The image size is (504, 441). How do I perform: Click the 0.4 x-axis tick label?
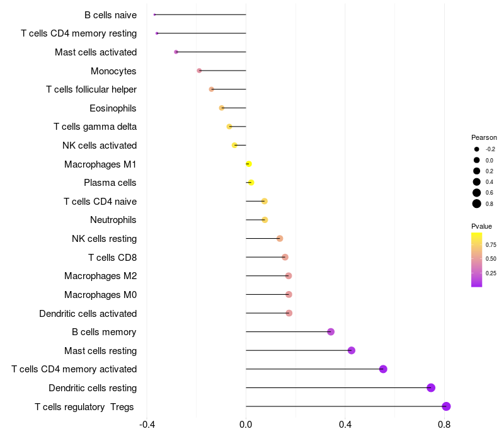point(345,425)
